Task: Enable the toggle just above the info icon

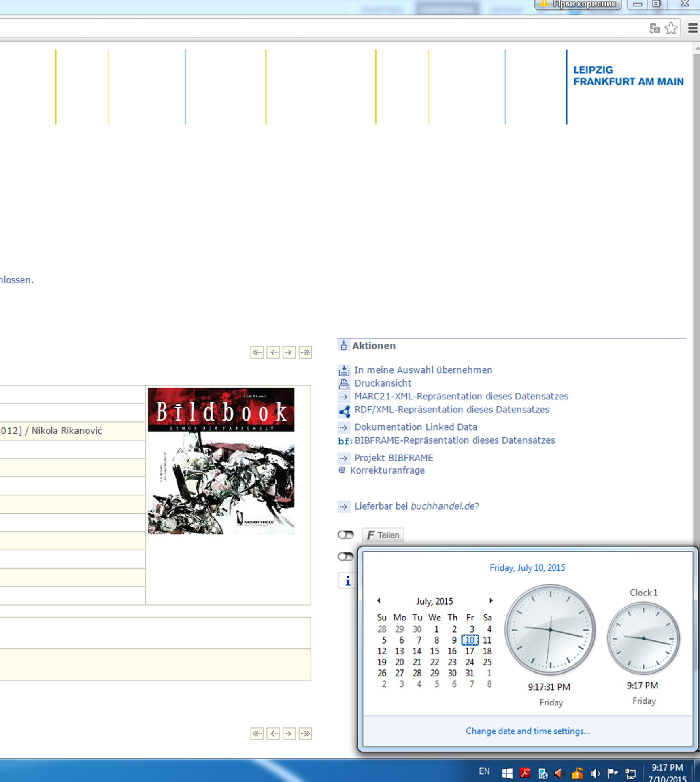Action: point(345,557)
